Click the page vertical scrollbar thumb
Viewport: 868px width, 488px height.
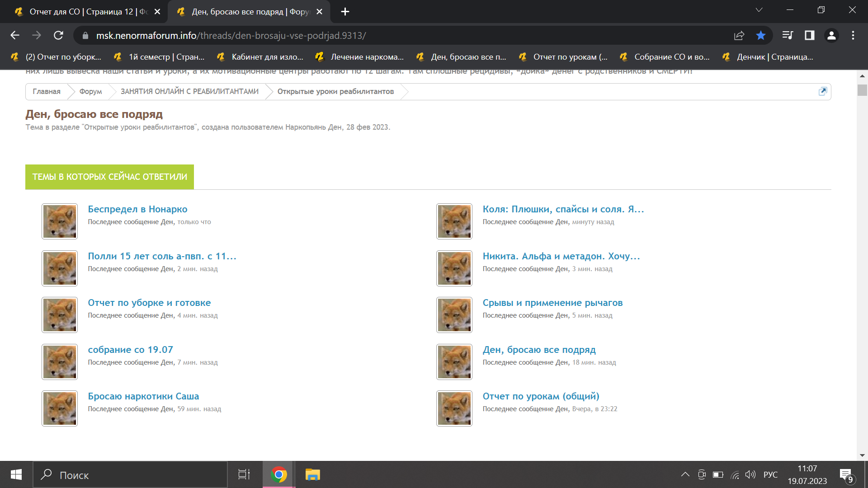click(x=862, y=90)
